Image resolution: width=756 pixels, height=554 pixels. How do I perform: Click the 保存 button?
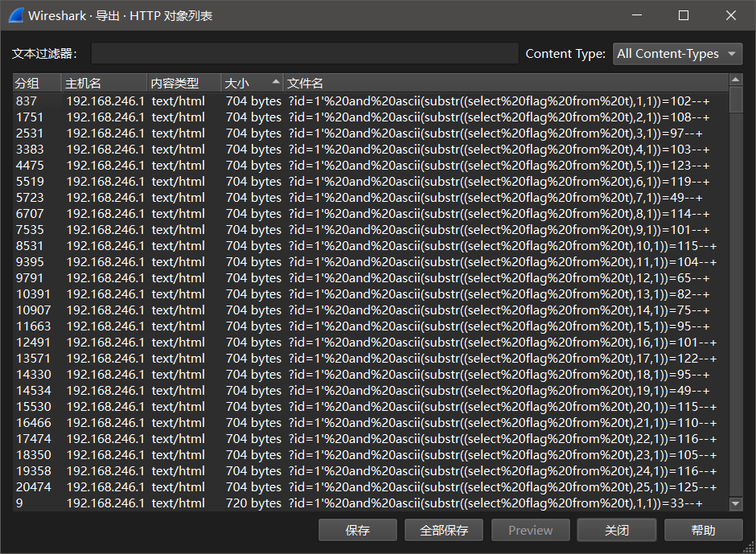pyautogui.click(x=358, y=531)
